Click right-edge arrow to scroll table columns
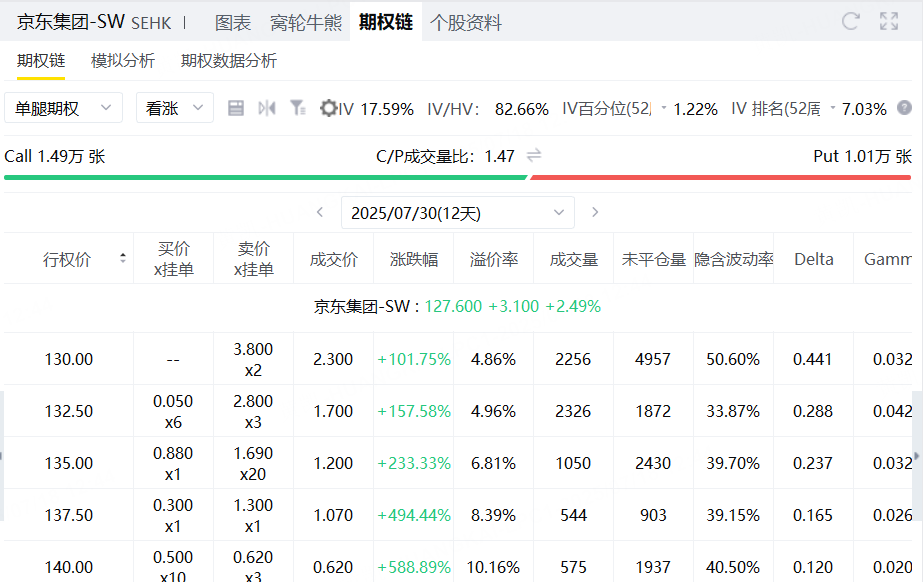 (917, 456)
